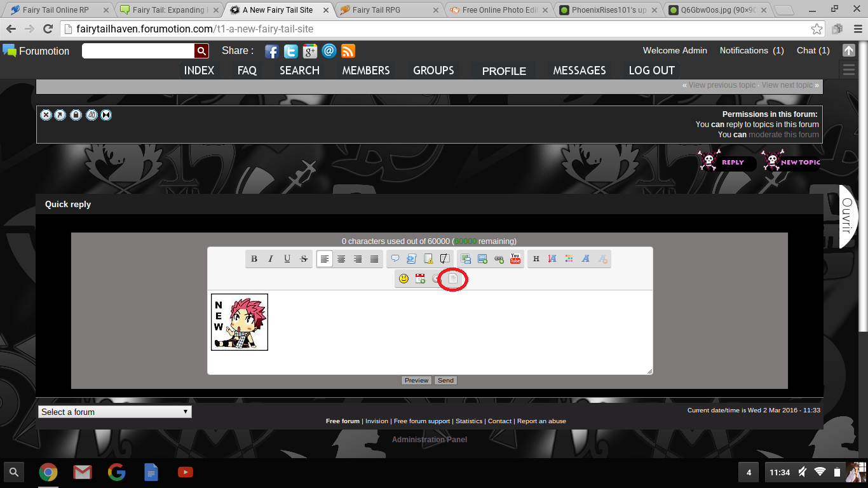Open the headers (H) formatting option
This screenshot has width=868, height=488.
pos(536,259)
